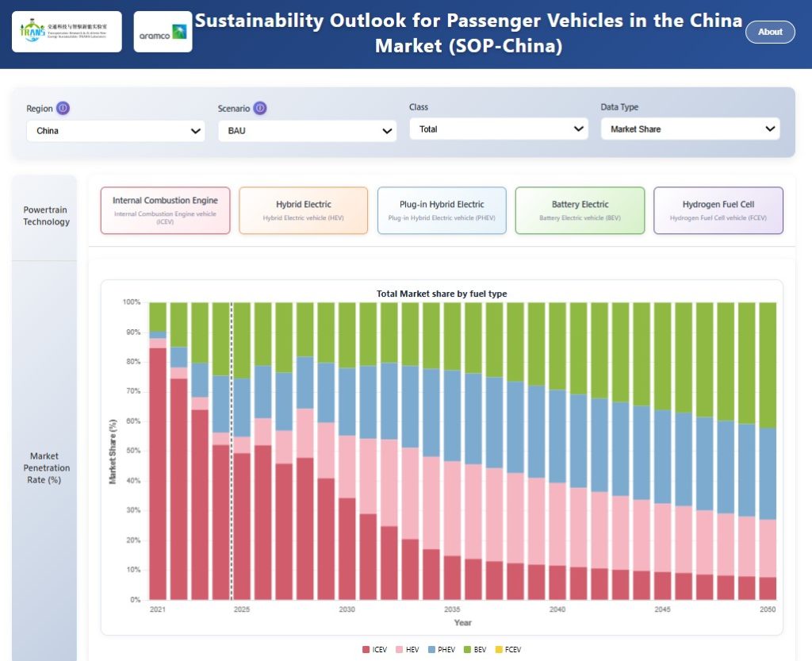Click the Aramco logo

pyautogui.click(x=163, y=32)
